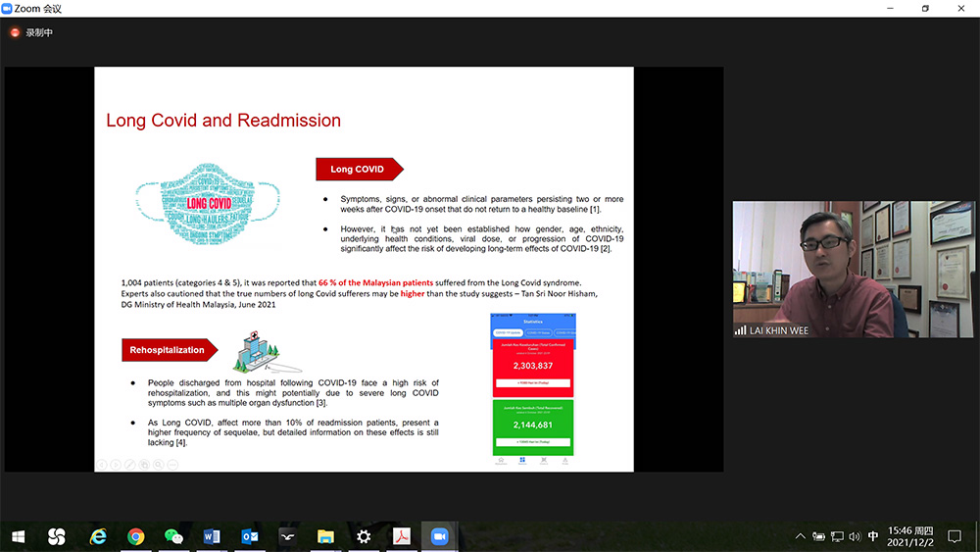Check battery status tray icon
The height and width of the screenshot is (552, 980).
point(818,536)
